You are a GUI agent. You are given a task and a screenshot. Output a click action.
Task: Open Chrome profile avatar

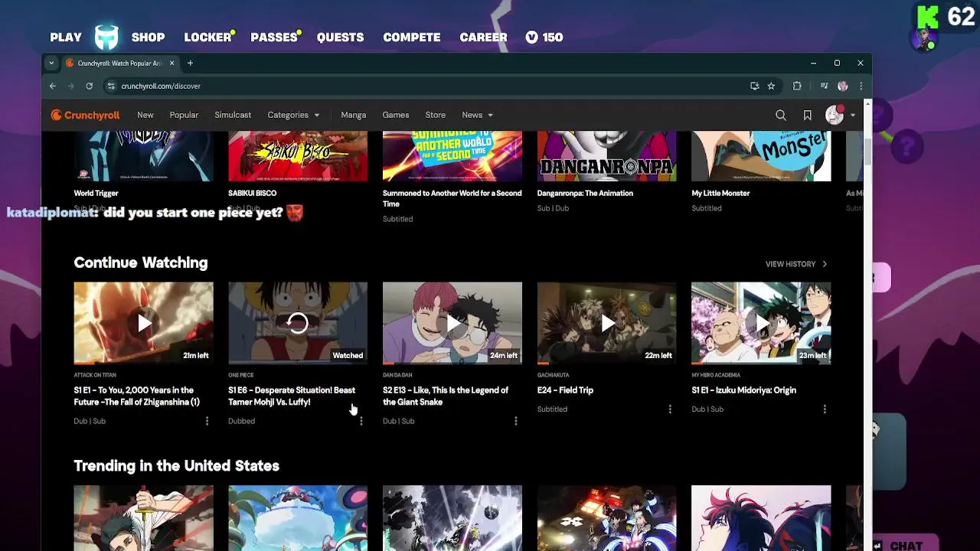point(843,86)
